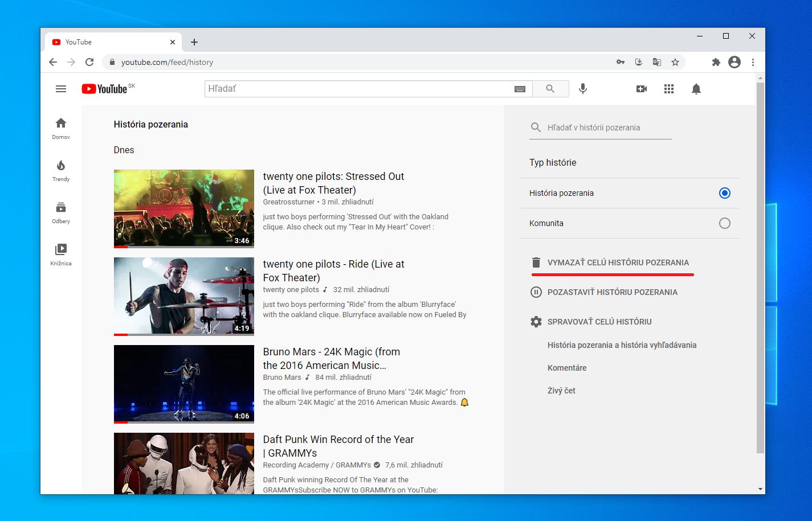
Task: Open title 'twenty one pilots - Ride'
Action: [333, 271]
